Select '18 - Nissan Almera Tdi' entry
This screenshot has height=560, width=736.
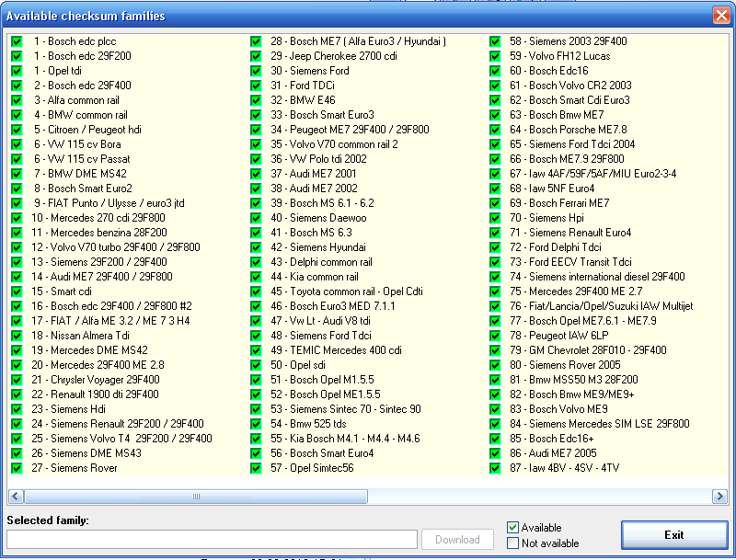(80, 336)
